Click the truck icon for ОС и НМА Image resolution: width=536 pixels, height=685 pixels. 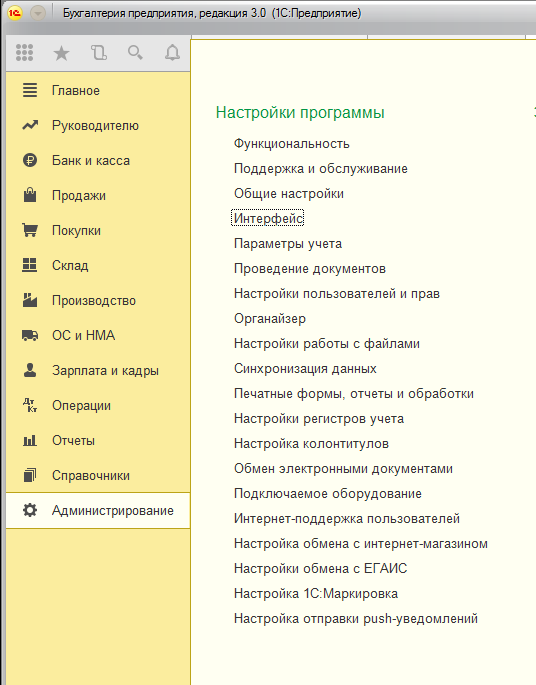coord(30,335)
